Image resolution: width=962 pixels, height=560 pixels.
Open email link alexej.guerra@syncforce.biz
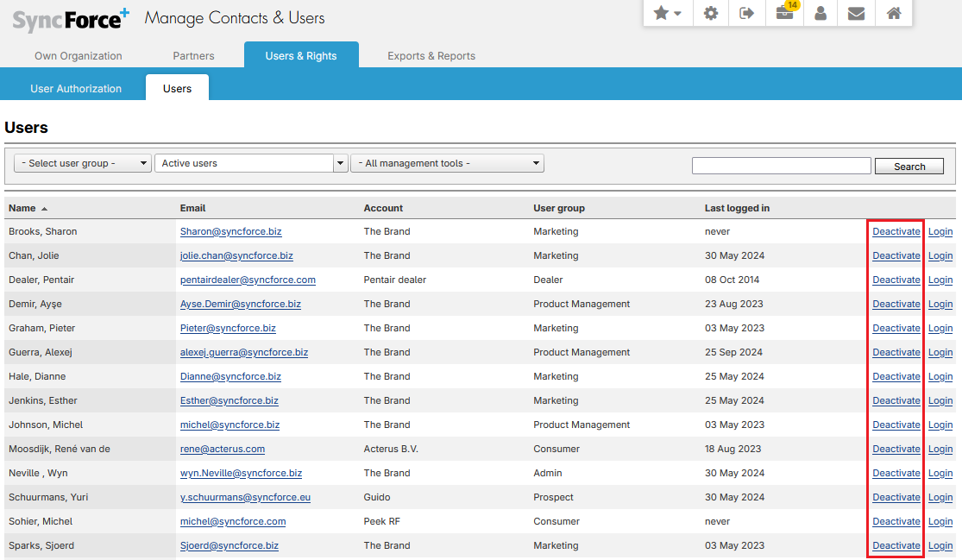(244, 352)
